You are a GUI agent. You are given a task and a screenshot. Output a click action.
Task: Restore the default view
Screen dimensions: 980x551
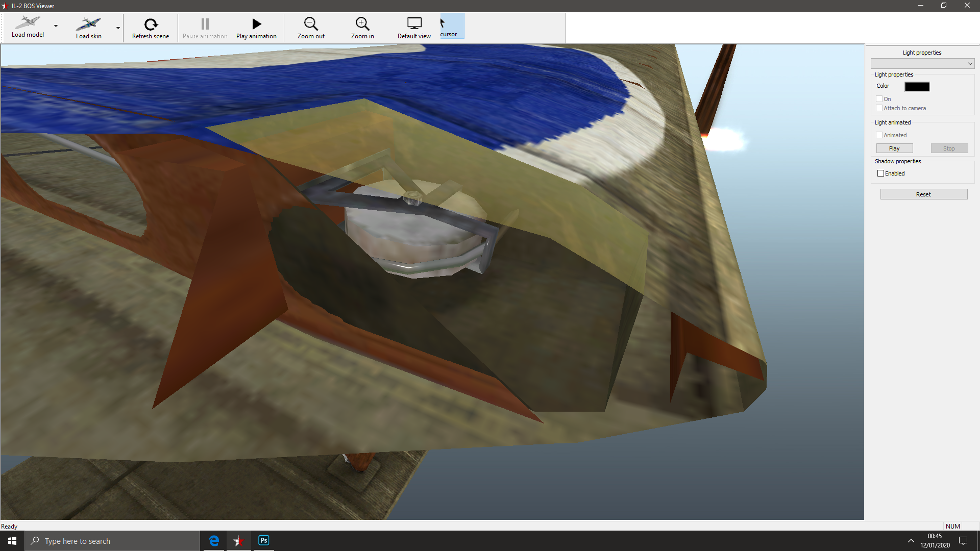tap(414, 28)
